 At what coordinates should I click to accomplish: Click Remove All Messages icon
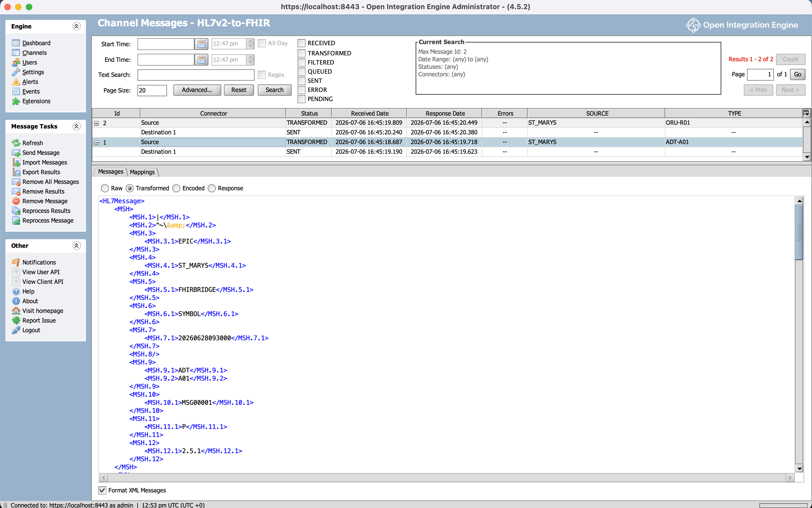[x=16, y=182]
